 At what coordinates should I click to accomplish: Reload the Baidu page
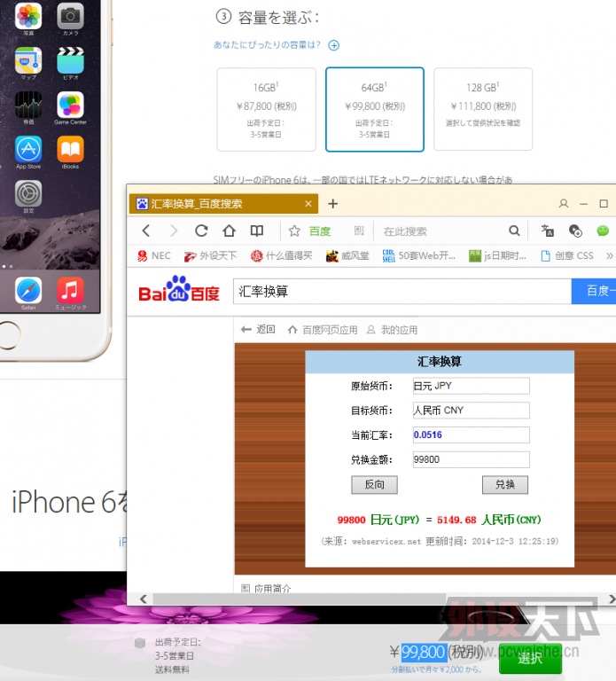(201, 231)
